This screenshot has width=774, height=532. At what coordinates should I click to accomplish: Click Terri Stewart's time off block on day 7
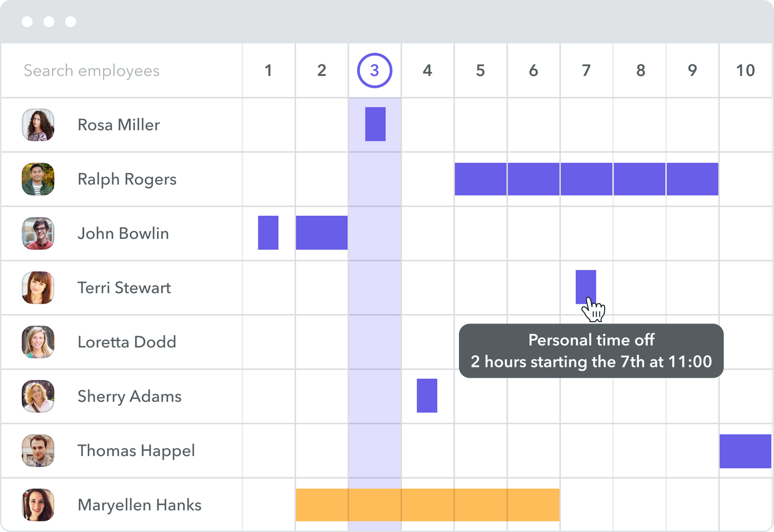(x=585, y=285)
